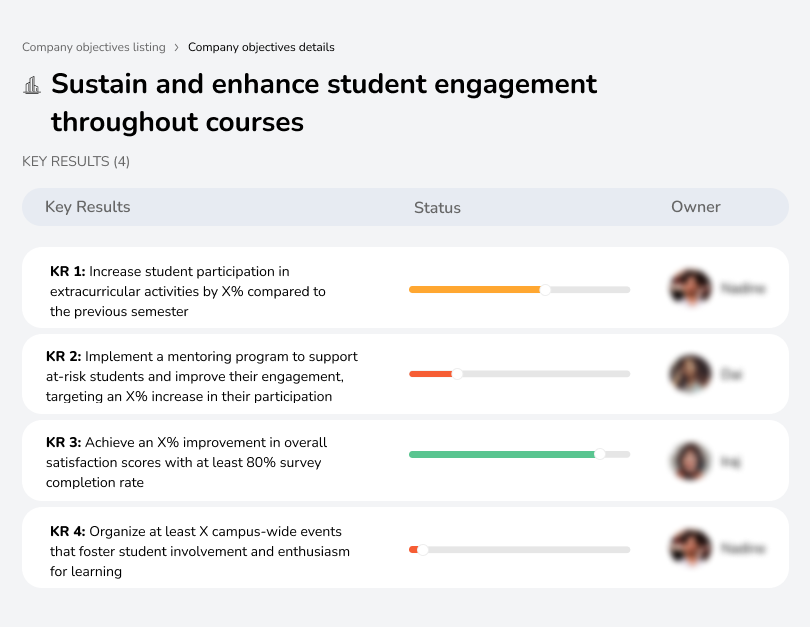Image resolution: width=810 pixels, height=627 pixels.
Task: Click the company building icon beside title
Action: [x=32, y=85]
